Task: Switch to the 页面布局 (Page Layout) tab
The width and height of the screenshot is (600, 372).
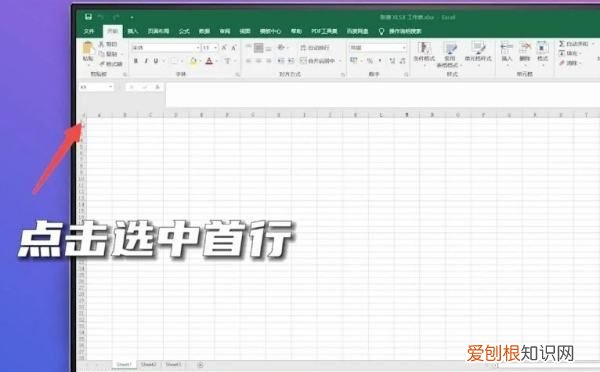Action: [x=158, y=31]
